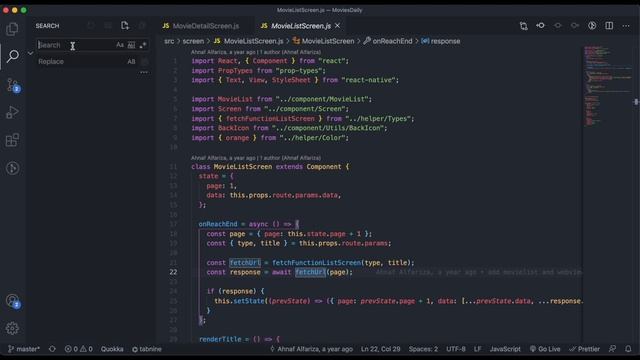
Task: Click Clear Search Results icon
Action: pyautogui.click(x=108, y=26)
